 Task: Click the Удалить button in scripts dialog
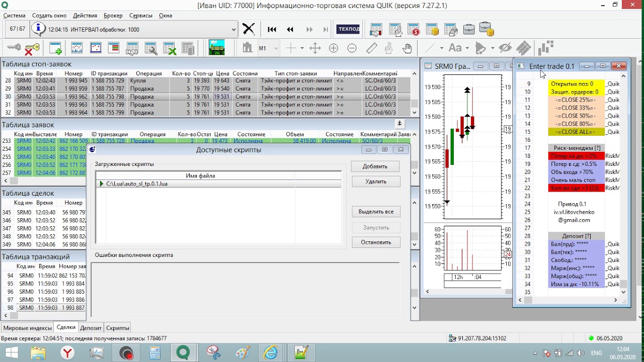pos(376,182)
